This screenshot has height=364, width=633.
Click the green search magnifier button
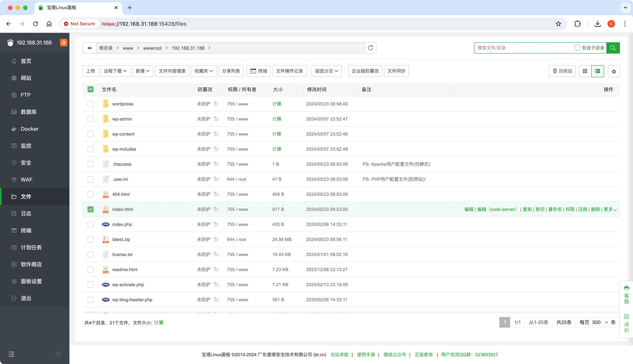point(613,48)
